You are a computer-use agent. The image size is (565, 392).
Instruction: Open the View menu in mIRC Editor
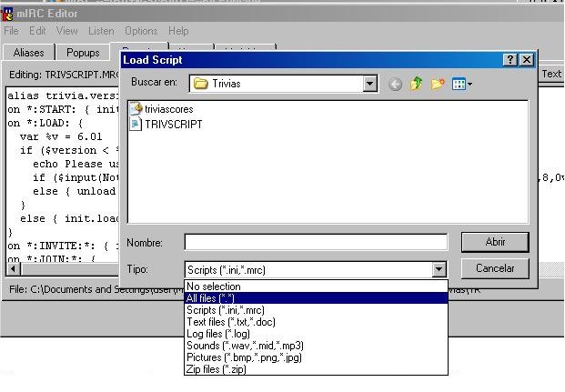66,31
